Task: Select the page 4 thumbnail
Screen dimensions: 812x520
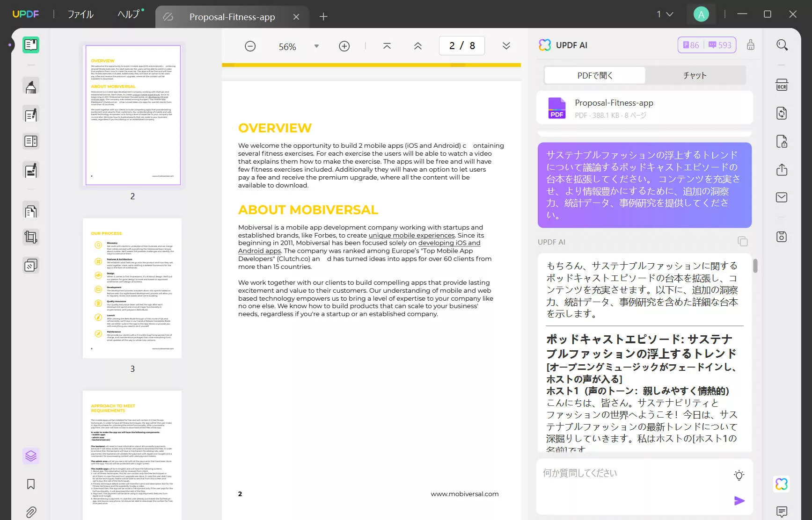Action: tap(132, 455)
